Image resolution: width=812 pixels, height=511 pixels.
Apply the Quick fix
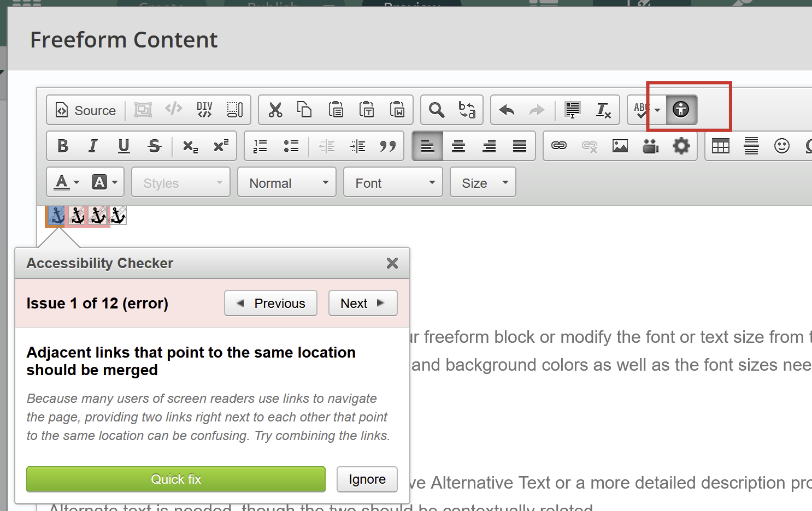176,479
